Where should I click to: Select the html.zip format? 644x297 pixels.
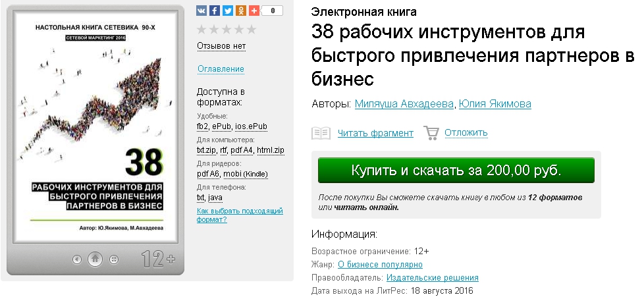pyautogui.click(x=271, y=150)
